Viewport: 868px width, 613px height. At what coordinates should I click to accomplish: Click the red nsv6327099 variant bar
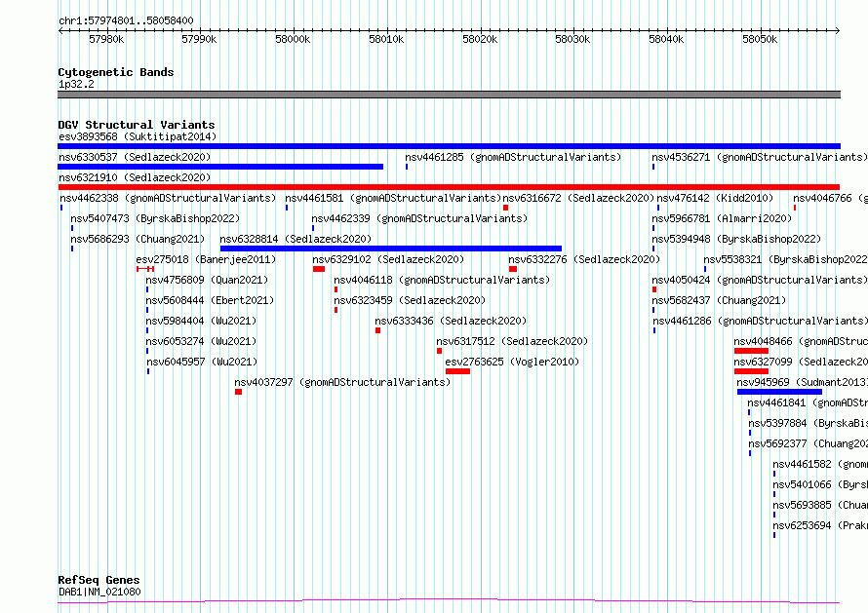(751, 371)
